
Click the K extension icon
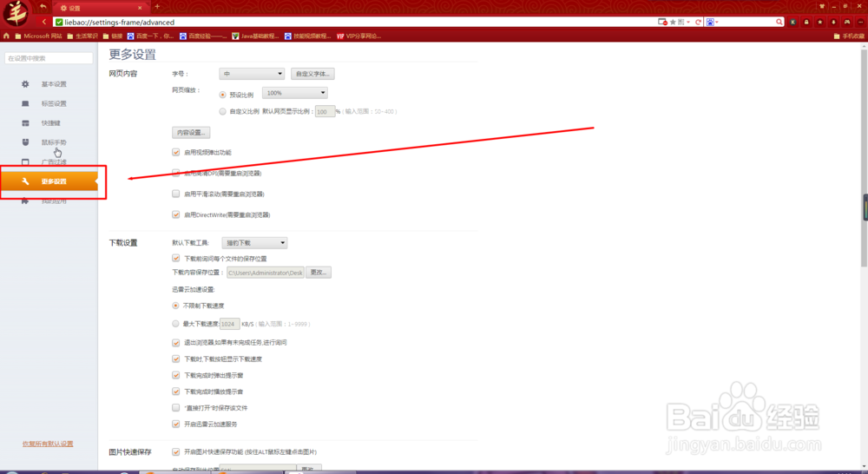pos(792,23)
